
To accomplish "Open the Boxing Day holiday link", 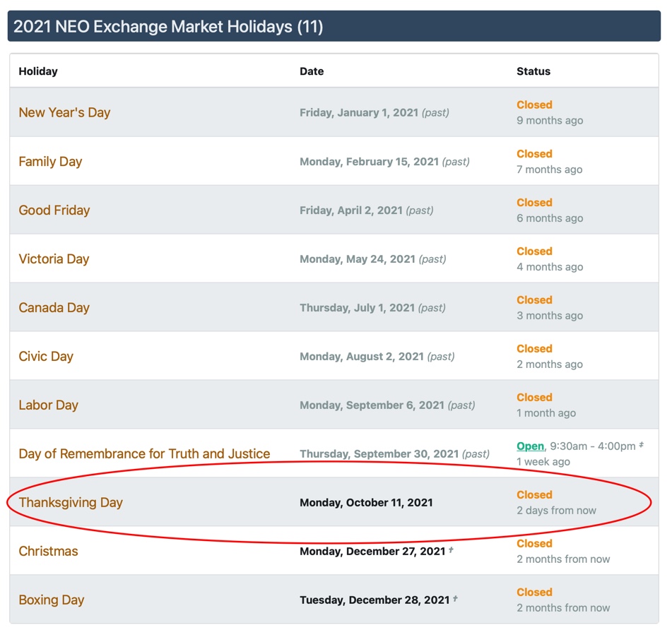I will click(52, 600).
